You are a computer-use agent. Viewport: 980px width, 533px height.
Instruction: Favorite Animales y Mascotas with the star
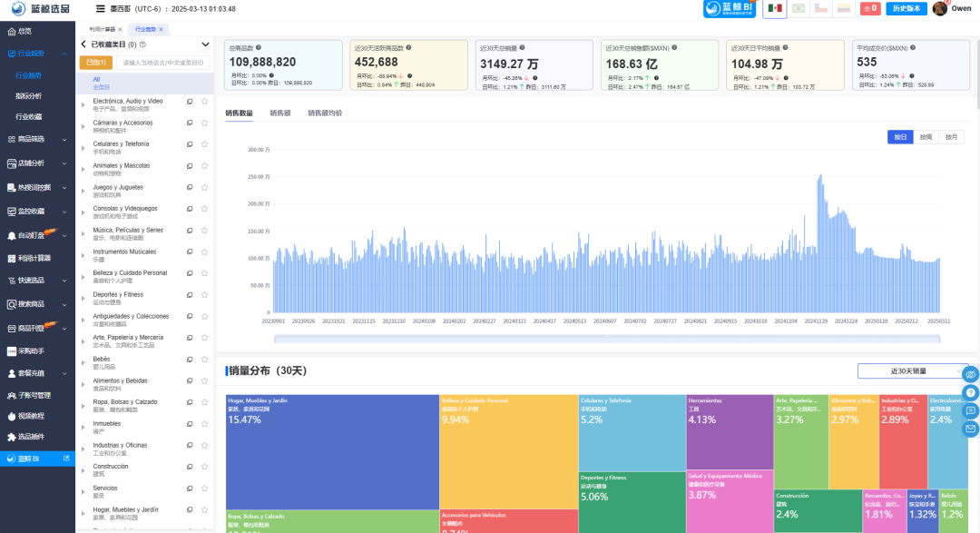tap(204, 166)
